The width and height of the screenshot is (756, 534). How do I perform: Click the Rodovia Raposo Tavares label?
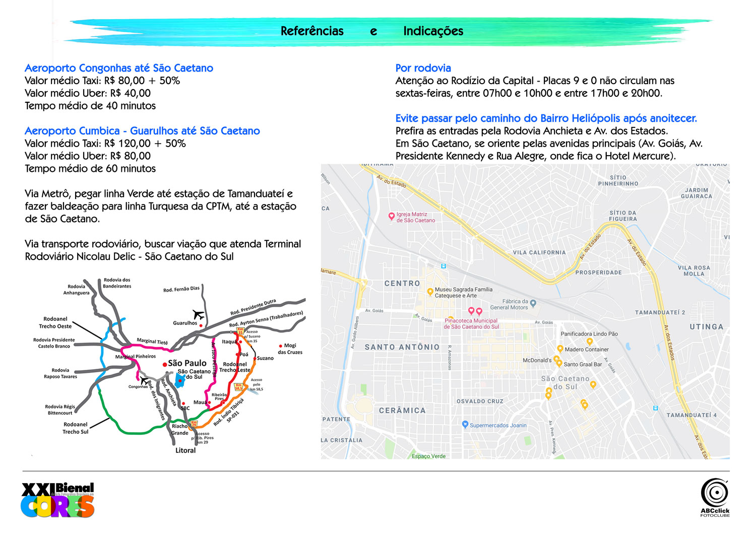click(x=60, y=373)
